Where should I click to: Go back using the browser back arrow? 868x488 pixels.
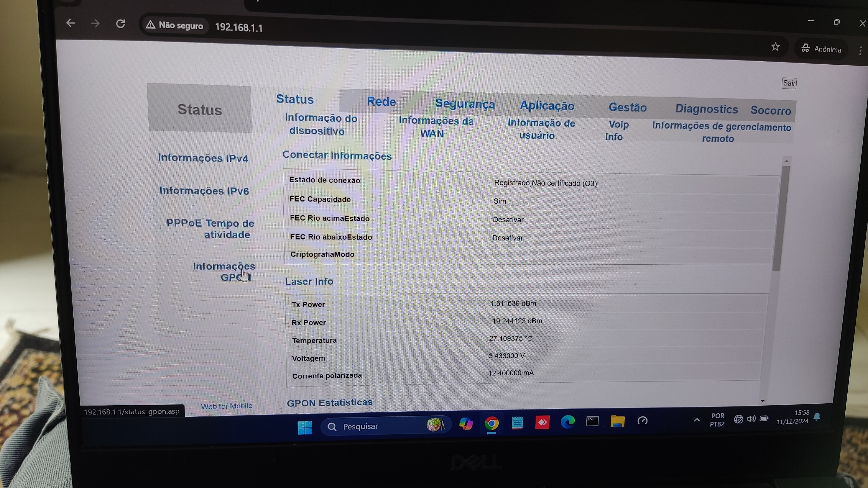click(x=71, y=23)
